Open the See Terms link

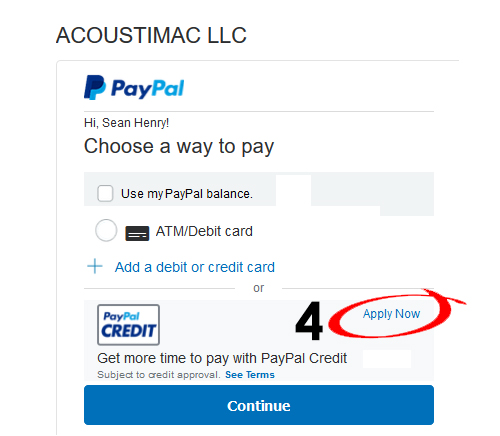point(250,375)
